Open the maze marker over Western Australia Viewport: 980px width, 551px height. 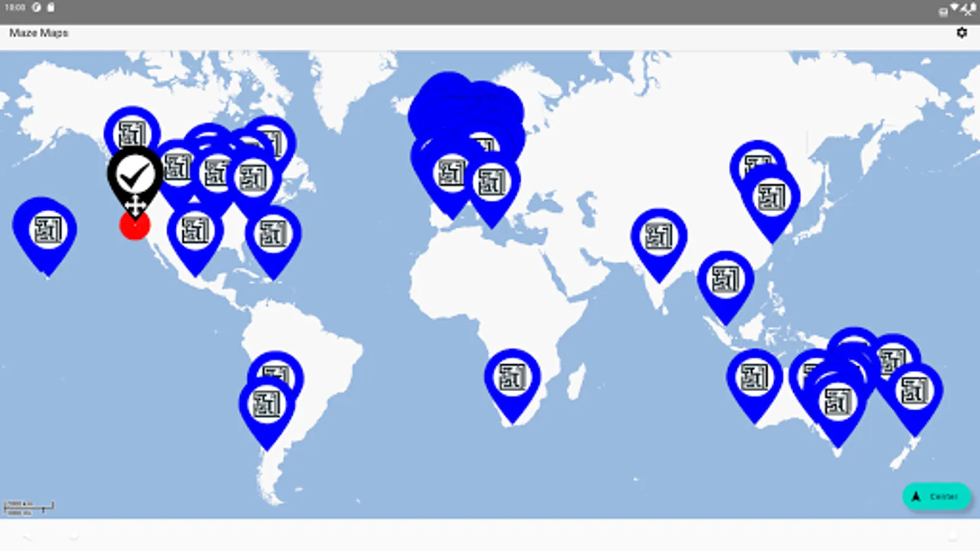[x=755, y=378]
